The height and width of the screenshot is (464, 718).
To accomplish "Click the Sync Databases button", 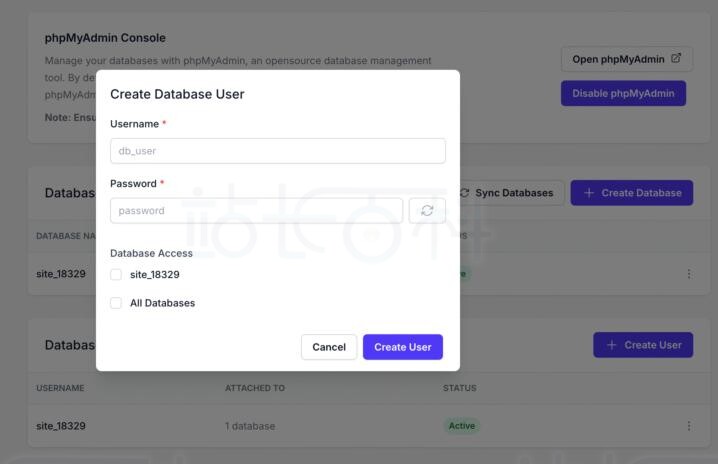I will point(507,193).
